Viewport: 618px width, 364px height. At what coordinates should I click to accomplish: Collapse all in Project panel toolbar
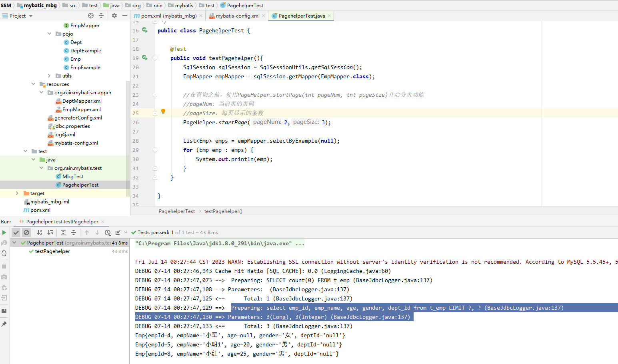pos(101,16)
